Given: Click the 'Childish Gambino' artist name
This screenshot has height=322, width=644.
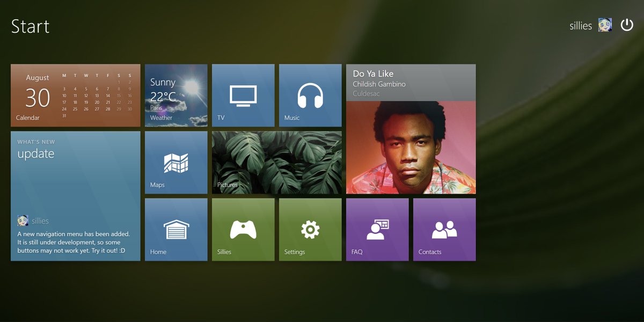Looking at the screenshot, I should pyautogui.click(x=379, y=84).
